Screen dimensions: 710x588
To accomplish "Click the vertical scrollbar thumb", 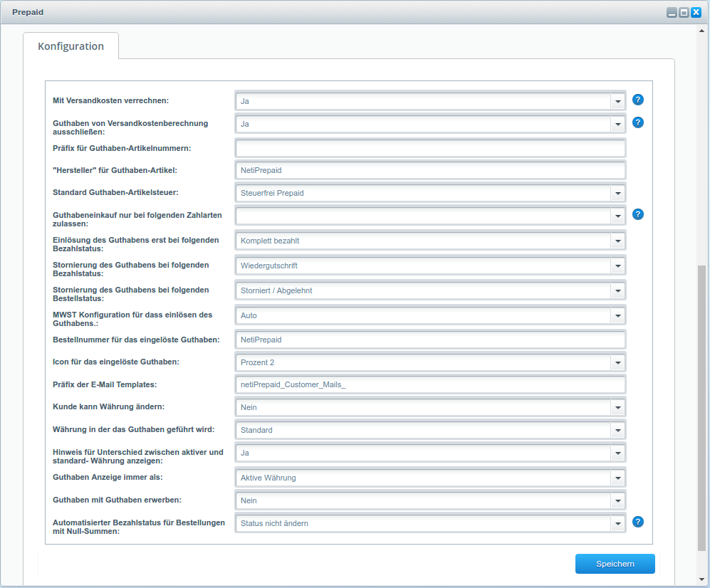I will pyautogui.click(x=701, y=406).
